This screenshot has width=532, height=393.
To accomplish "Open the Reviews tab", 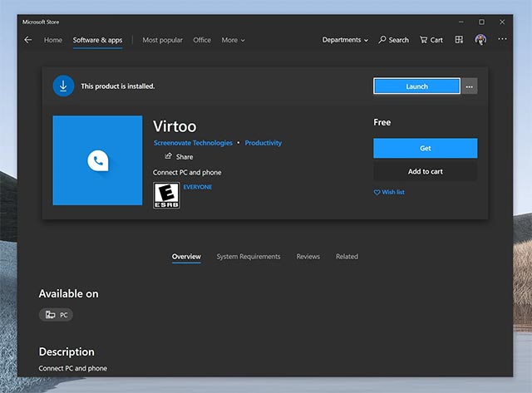I will (x=308, y=257).
